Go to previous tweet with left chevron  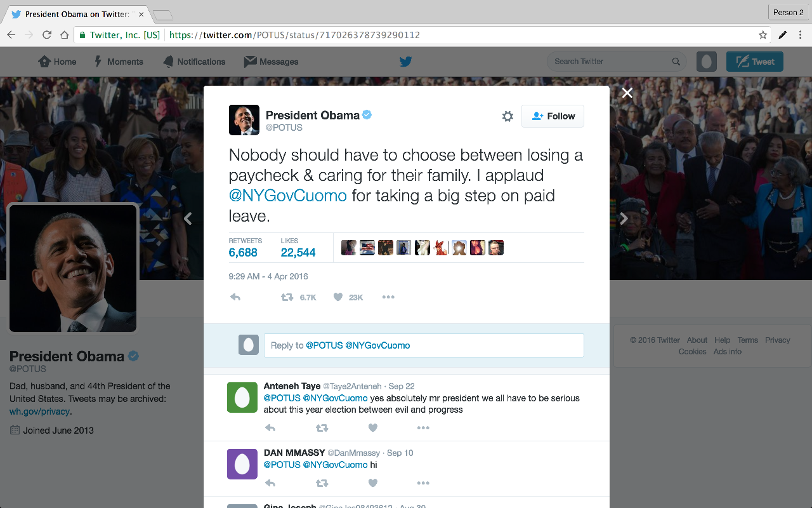[188, 218]
